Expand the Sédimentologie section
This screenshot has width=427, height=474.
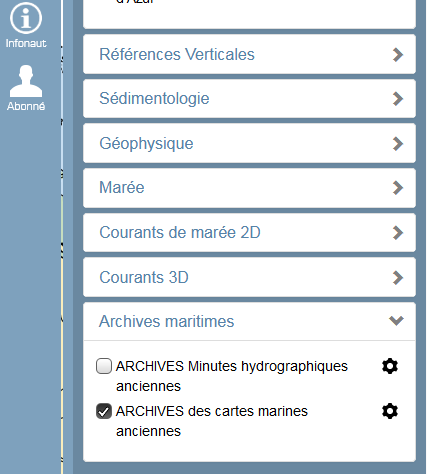(249, 99)
